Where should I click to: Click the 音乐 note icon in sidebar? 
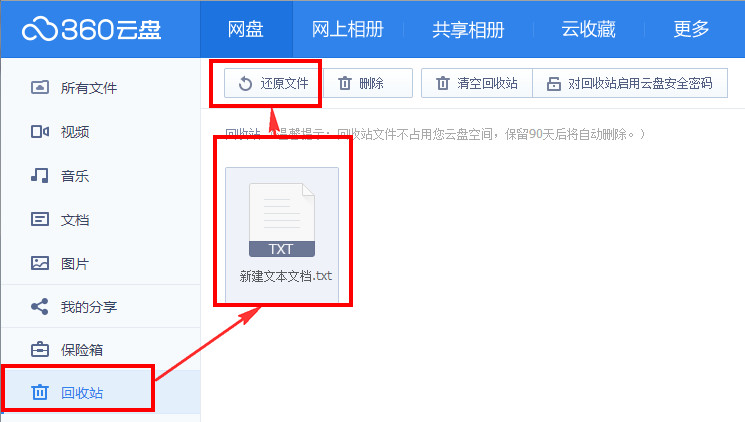click(40, 176)
